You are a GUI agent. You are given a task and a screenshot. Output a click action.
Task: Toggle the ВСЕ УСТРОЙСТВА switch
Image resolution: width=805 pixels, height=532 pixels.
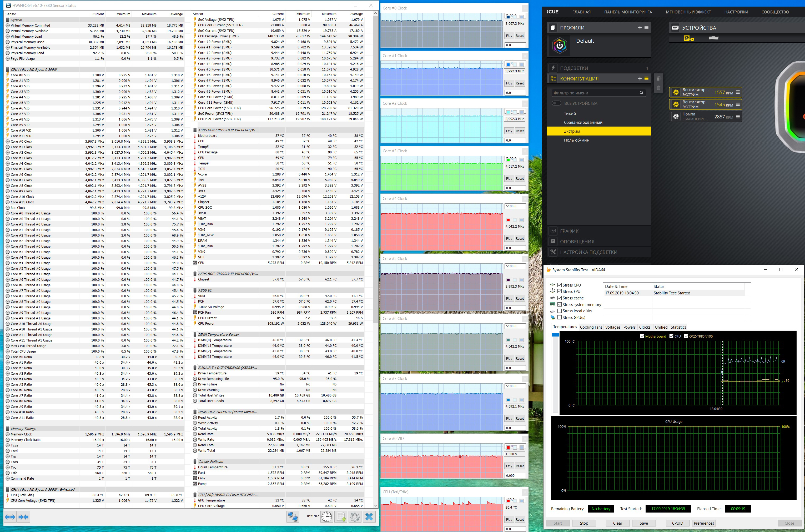556,103
